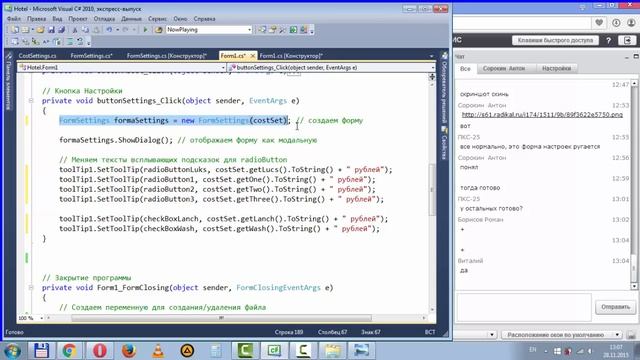Open Chrome from the taskbar
The image size is (640, 360).
click(69, 351)
